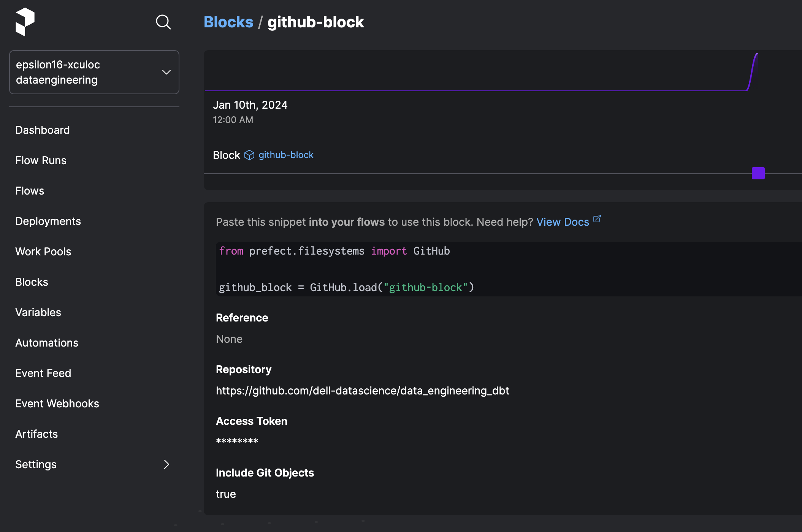Click the Reference value None
The width and height of the screenshot is (802, 532).
229,339
